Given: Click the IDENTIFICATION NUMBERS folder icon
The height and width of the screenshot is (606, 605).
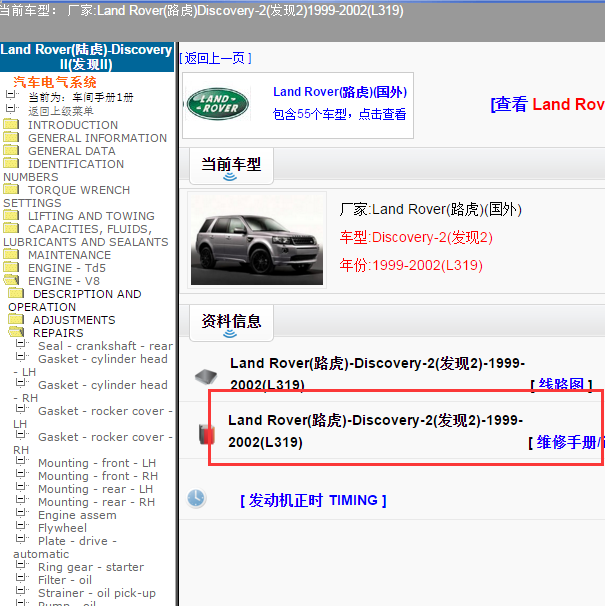Looking at the screenshot, I should click(11, 163).
